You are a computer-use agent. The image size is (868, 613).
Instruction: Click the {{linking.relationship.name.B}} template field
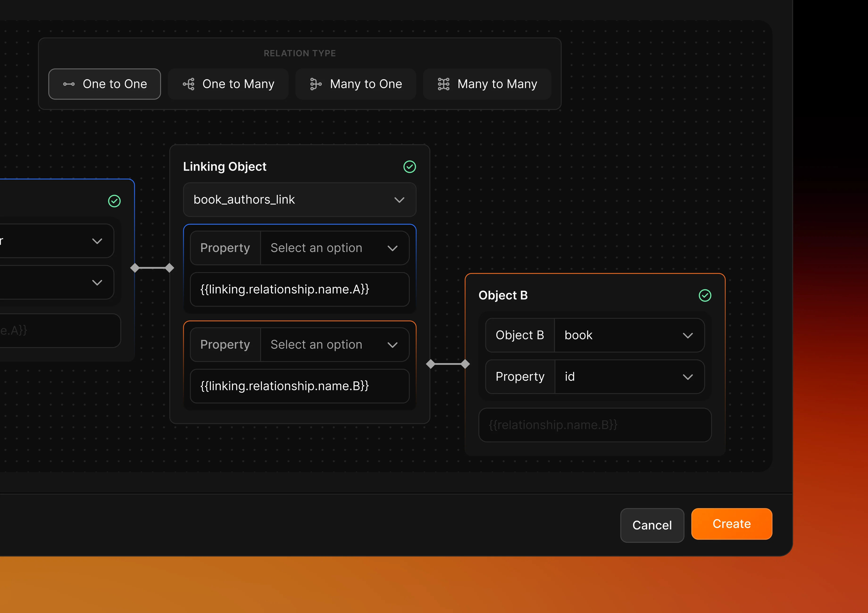pos(299,386)
